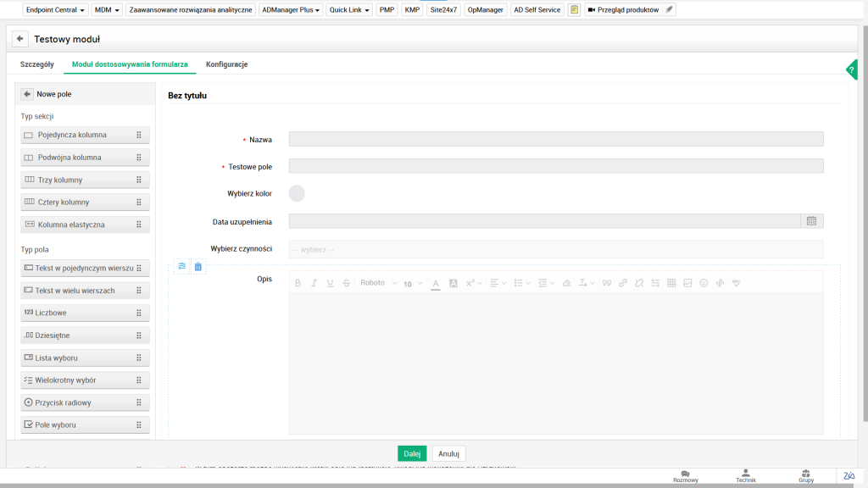Click back arrow beside Nowe pole
Viewport: 868px width, 488px height.
[27, 94]
